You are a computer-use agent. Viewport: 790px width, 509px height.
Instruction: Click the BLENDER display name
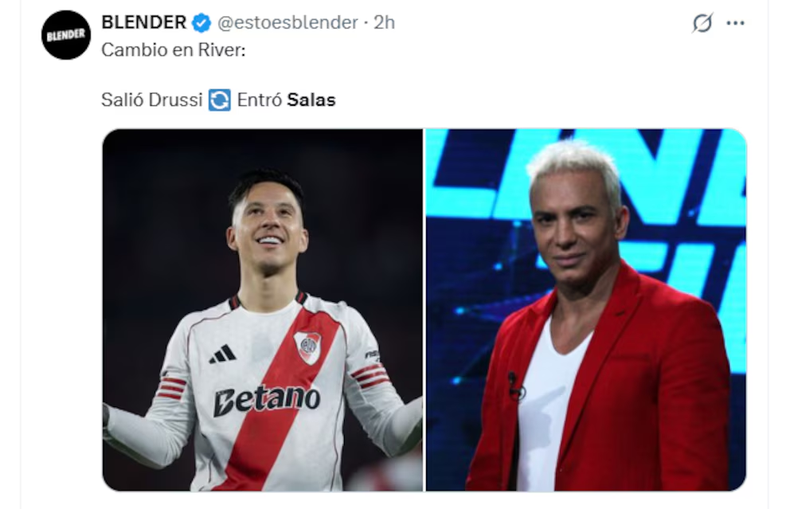coord(144,22)
